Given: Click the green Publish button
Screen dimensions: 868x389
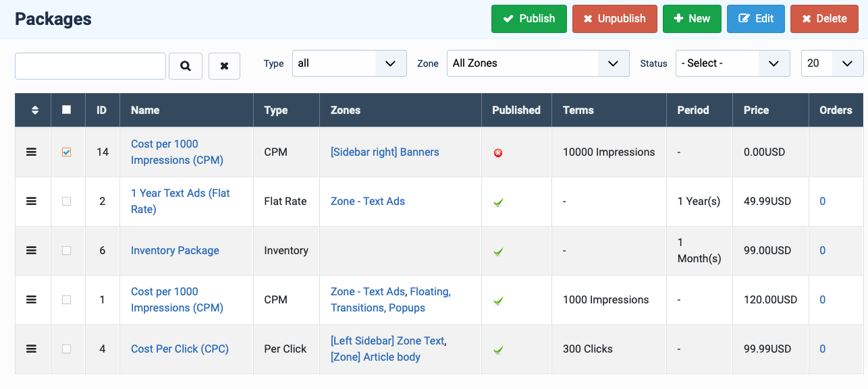Looking at the screenshot, I should (528, 19).
